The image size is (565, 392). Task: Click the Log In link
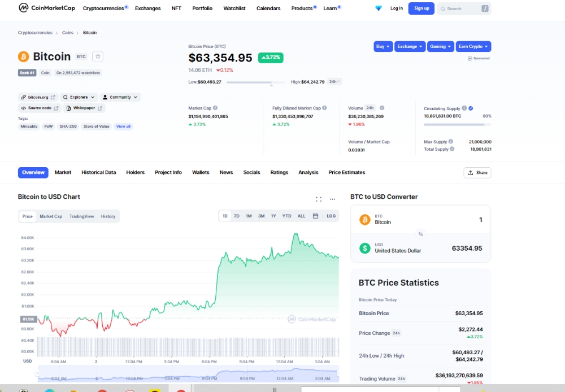tap(397, 8)
